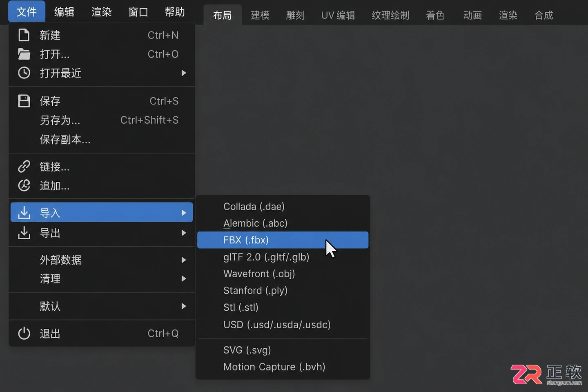Click the import download icon

[x=24, y=212]
